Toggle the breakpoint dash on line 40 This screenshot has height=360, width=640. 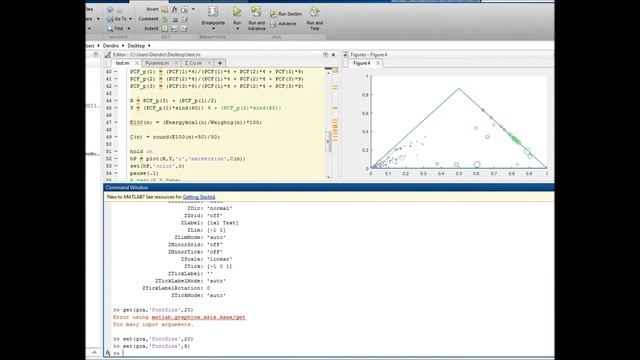(116, 71)
